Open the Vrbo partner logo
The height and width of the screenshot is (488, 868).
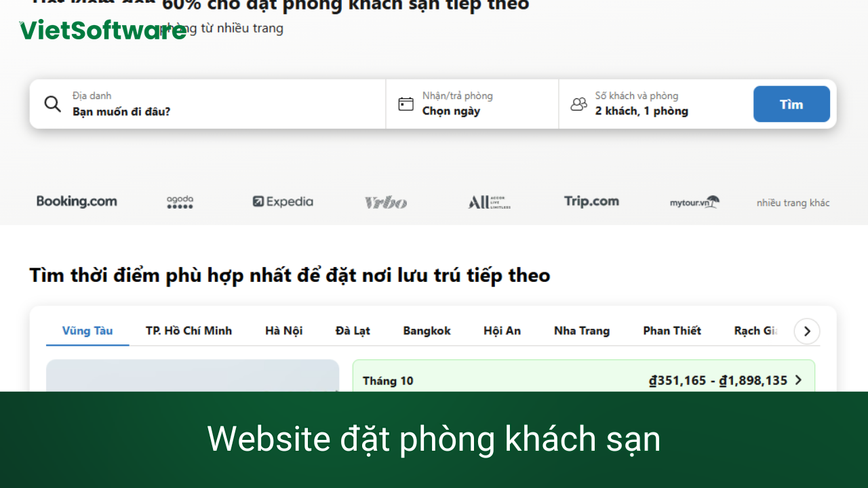386,202
